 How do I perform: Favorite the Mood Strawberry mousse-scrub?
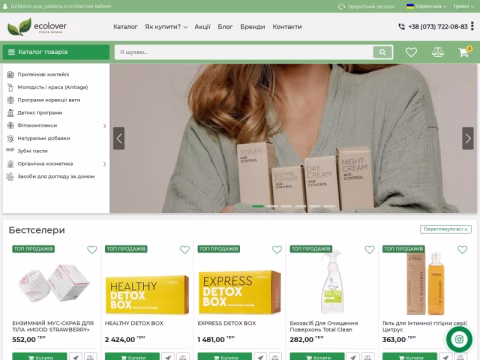(92, 250)
